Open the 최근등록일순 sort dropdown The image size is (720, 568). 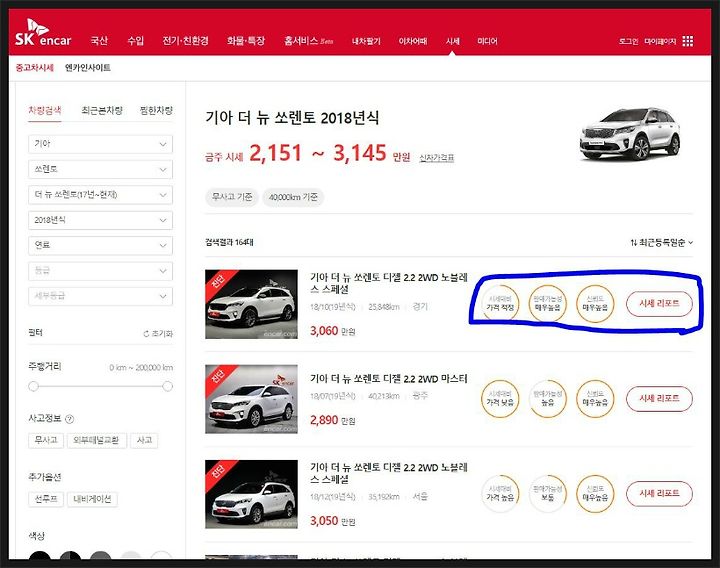click(661, 242)
